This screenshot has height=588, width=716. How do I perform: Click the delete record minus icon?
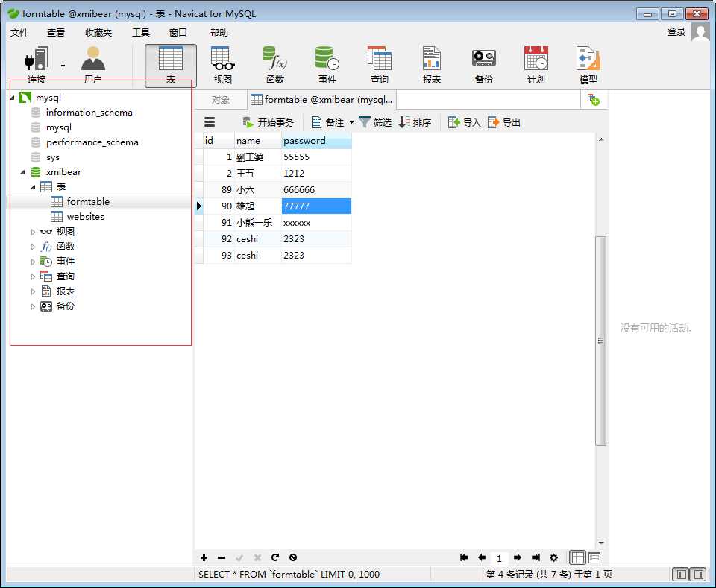click(x=222, y=557)
